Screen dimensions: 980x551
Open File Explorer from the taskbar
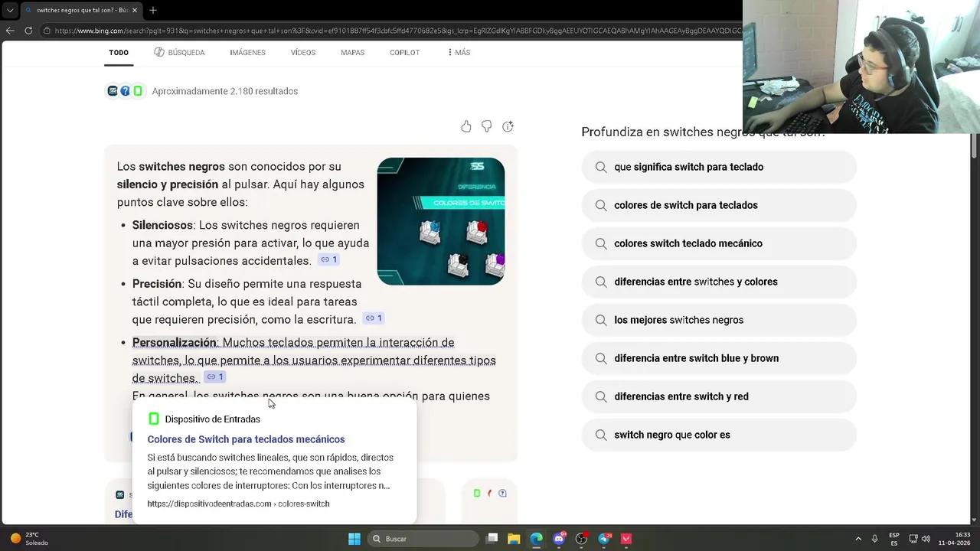pos(514,539)
